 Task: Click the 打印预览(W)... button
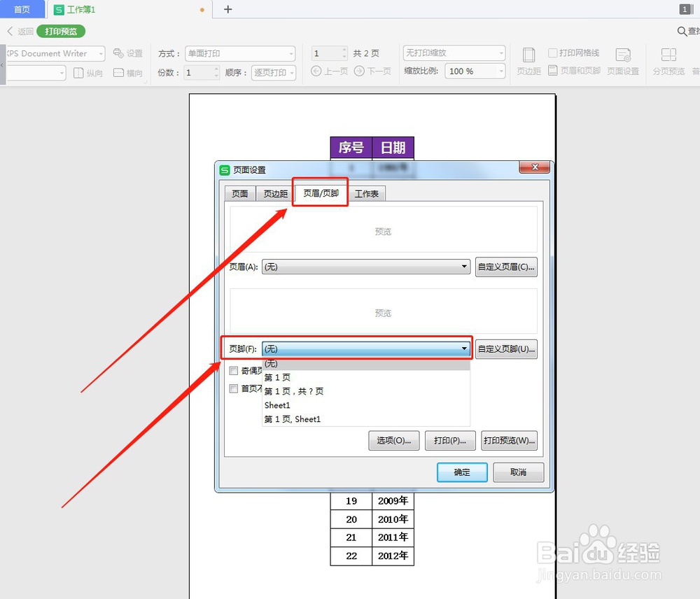[509, 441]
